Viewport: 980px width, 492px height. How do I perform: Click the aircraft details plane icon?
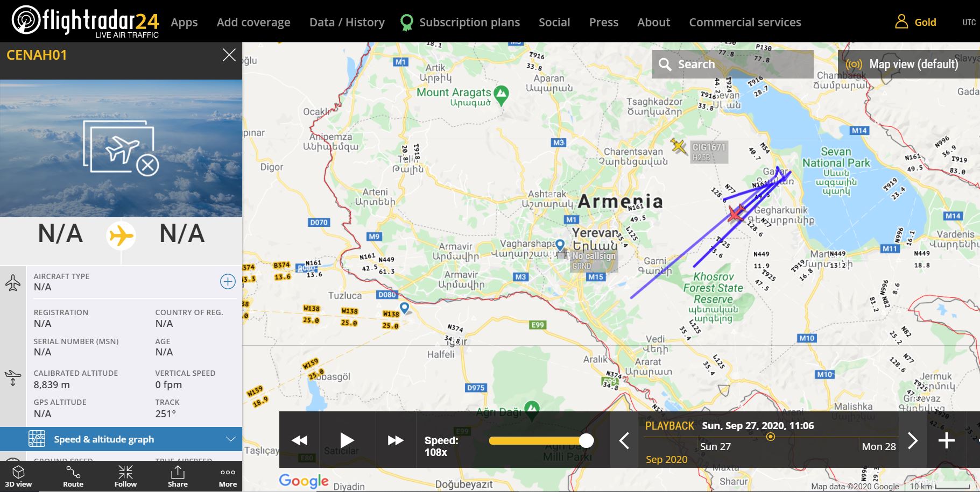pos(13,283)
